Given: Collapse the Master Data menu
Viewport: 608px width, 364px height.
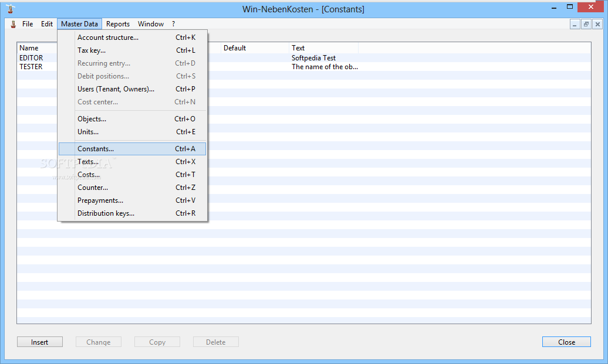Looking at the screenshot, I should click(x=79, y=24).
